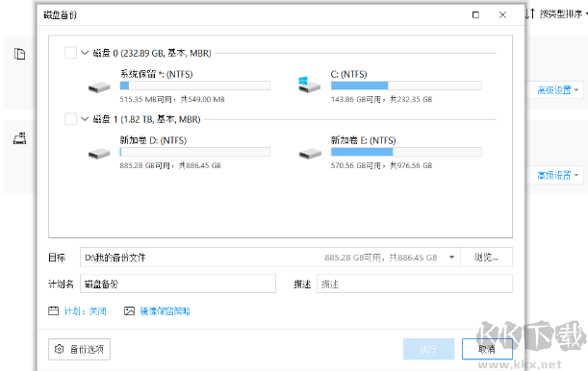Select the 新加卷 D: drive icon
Screen dimensions: 588x371
(x=99, y=154)
